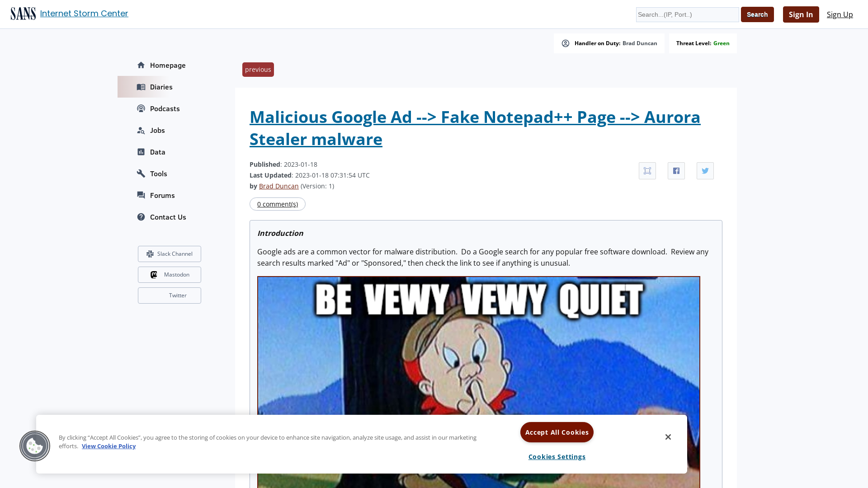Viewport: 868px width, 488px height.
Task: Open the Sign Up link
Action: click(840, 14)
